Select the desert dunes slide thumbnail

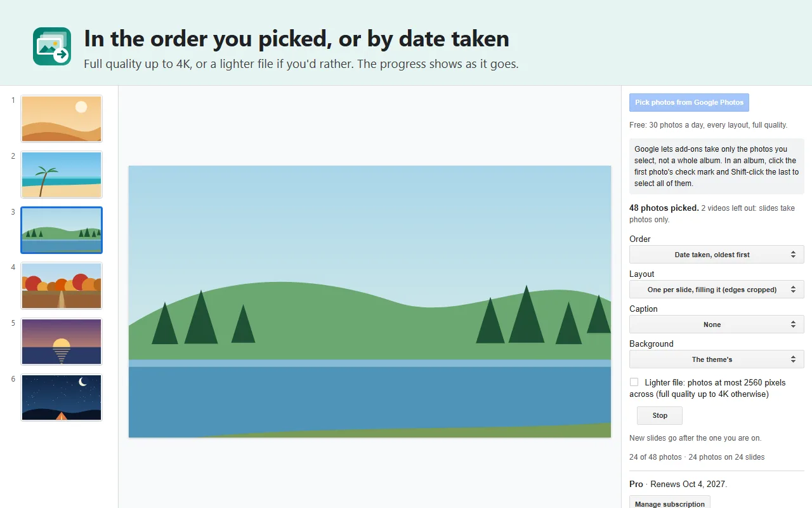pyautogui.click(x=62, y=119)
